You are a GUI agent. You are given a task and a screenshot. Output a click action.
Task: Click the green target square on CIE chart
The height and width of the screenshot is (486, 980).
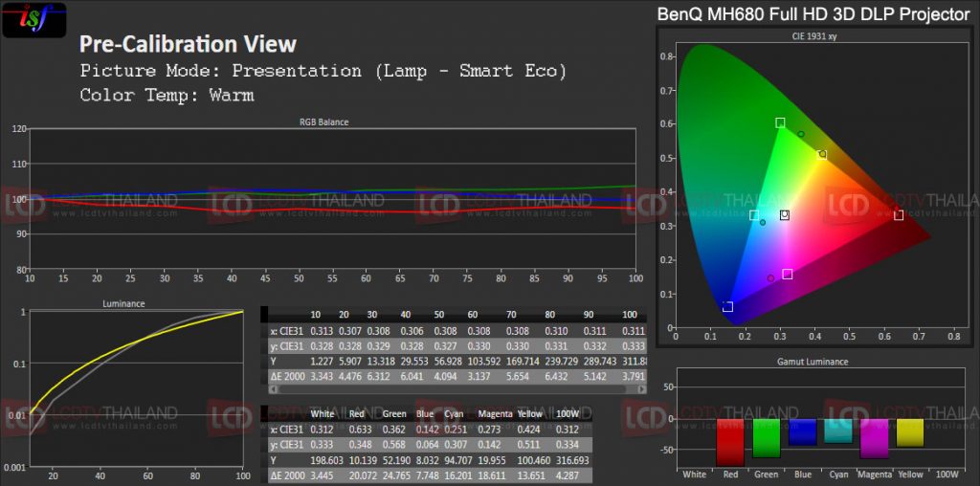coord(780,122)
